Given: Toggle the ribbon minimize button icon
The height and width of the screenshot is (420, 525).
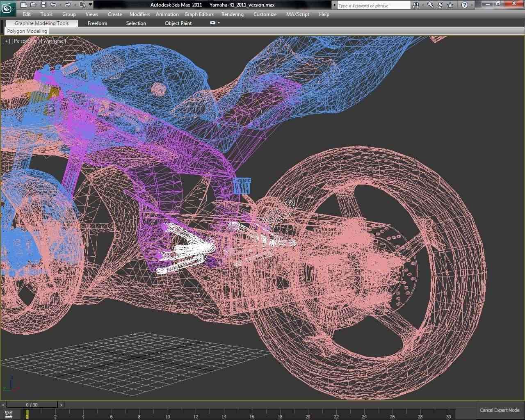Looking at the screenshot, I should click(212, 23).
